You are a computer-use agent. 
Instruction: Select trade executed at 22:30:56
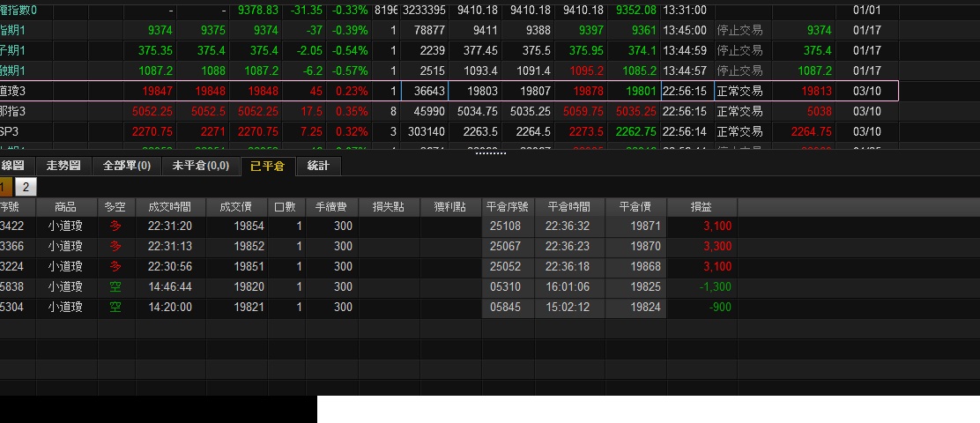pyautogui.click(x=170, y=267)
